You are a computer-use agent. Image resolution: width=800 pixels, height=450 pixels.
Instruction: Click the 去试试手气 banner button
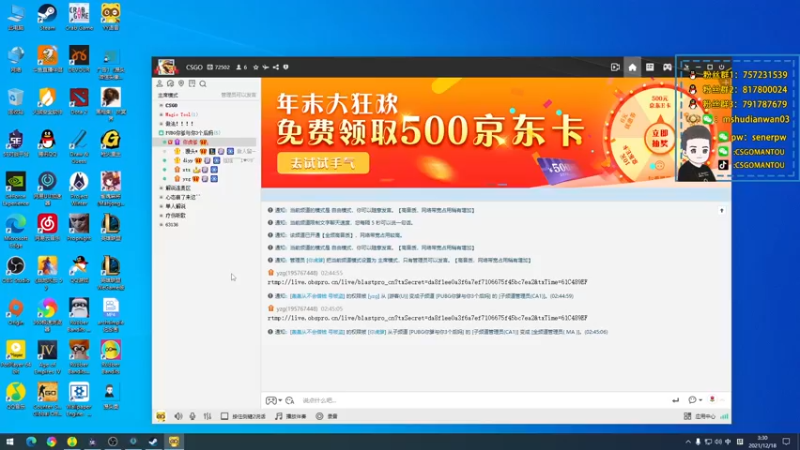pyautogui.click(x=323, y=163)
